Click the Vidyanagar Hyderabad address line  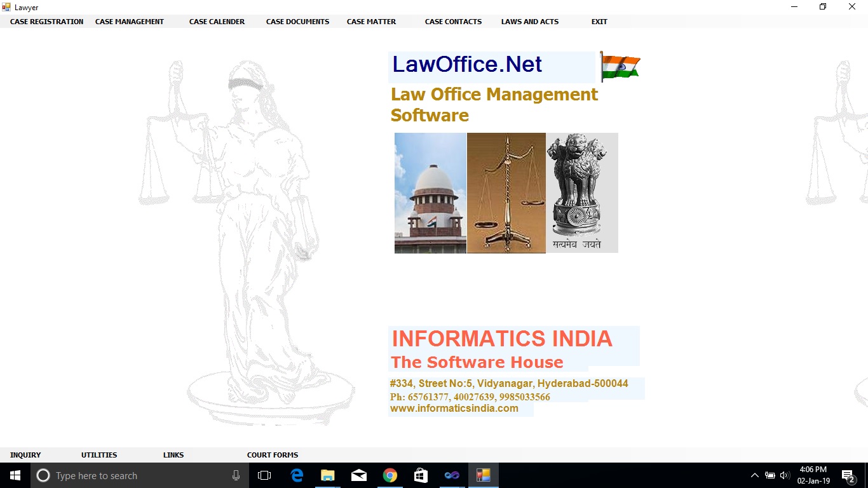(509, 384)
